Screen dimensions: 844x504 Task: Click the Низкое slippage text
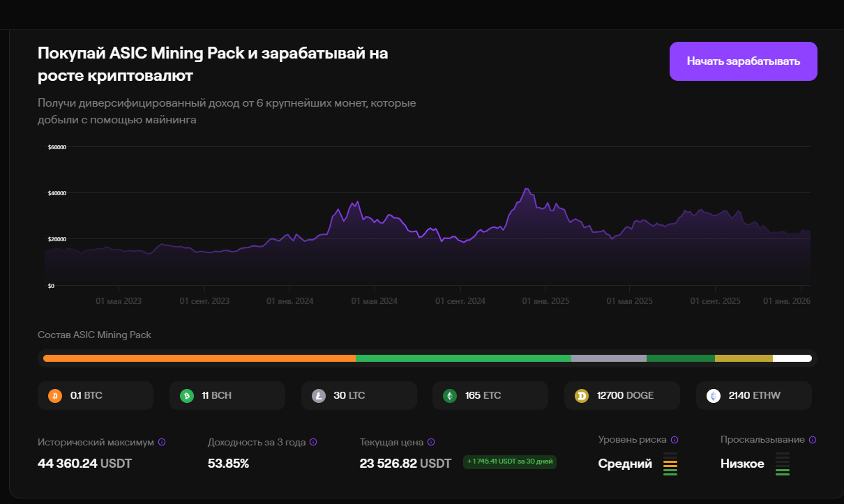pos(742,464)
